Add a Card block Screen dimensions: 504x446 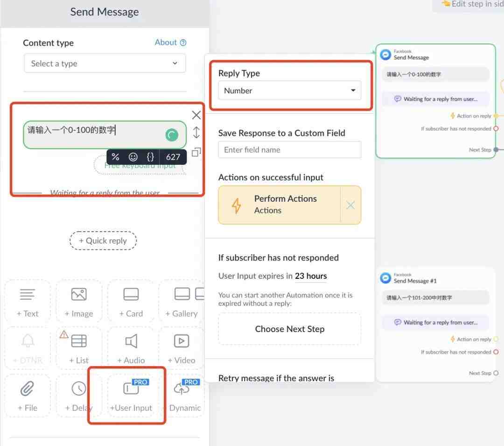(x=131, y=301)
